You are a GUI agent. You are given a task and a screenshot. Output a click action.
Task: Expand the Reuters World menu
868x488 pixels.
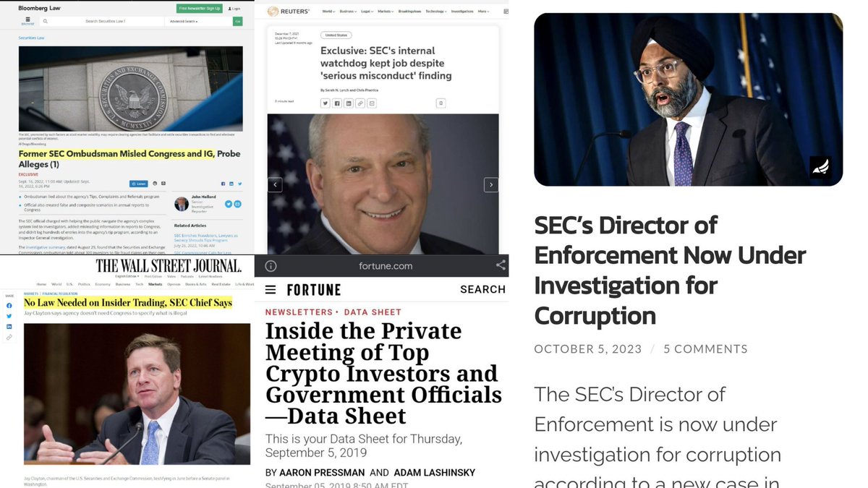click(x=328, y=12)
